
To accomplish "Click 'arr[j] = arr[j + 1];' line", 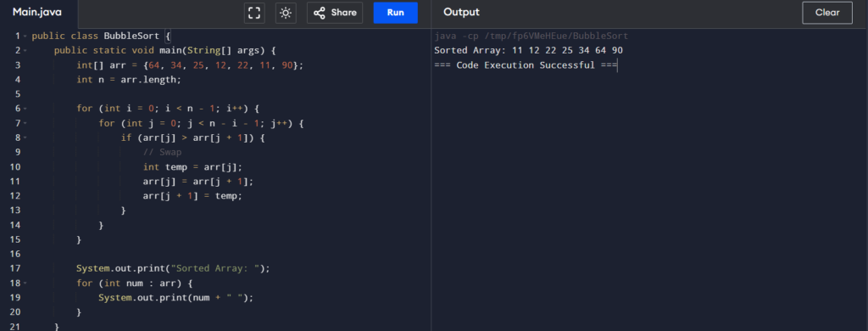I will pos(198,182).
